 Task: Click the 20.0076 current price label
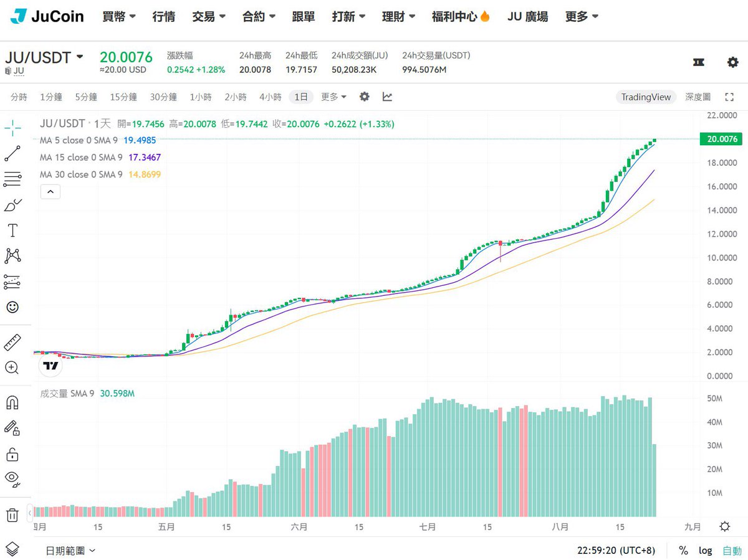point(721,139)
